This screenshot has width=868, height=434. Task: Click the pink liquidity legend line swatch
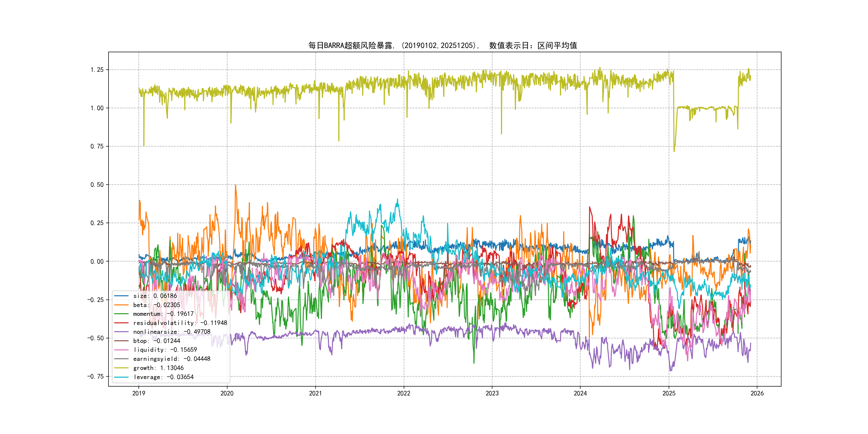click(121, 350)
